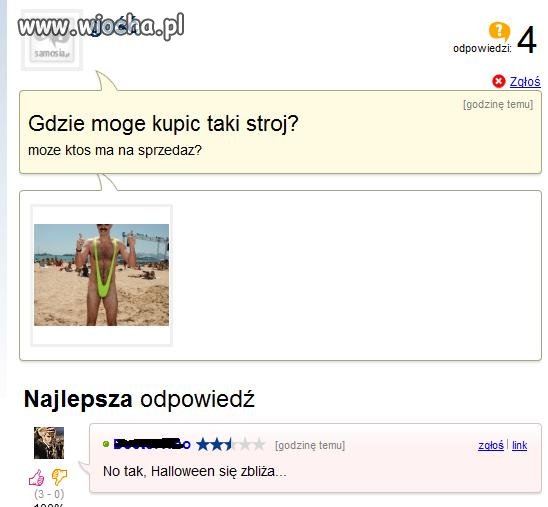This screenshot has height=507, width=548.
Task: Open the samosia.pl user avatar
Action: coord(52,40)
